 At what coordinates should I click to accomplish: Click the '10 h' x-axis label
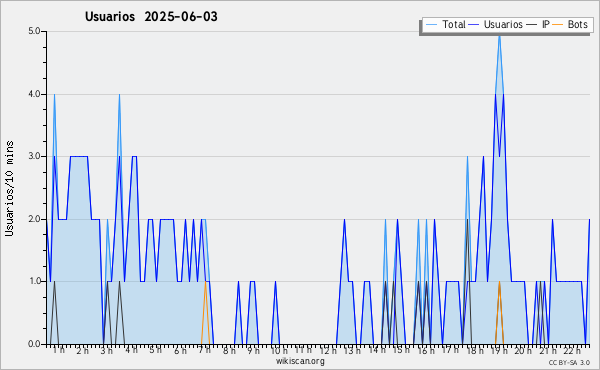(279, 350)
